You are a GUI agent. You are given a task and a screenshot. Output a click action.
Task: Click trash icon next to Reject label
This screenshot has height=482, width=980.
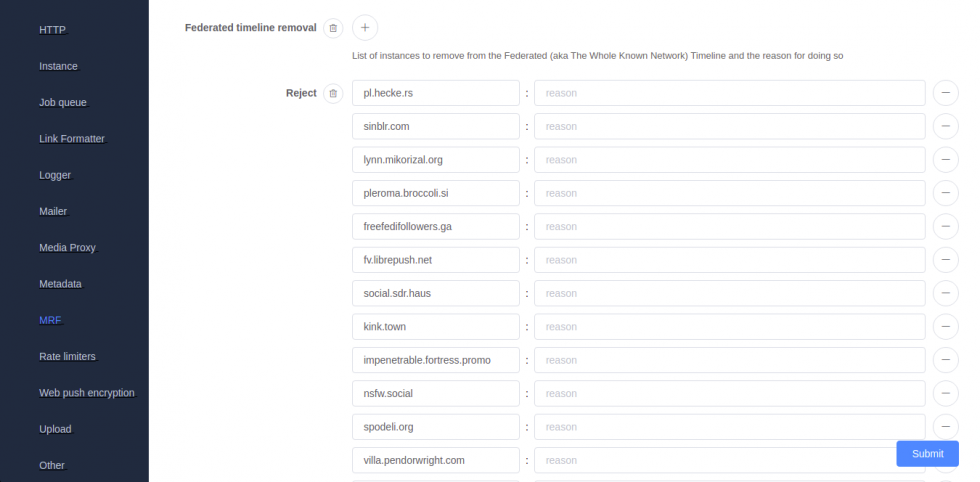click(x=334, y=93)
